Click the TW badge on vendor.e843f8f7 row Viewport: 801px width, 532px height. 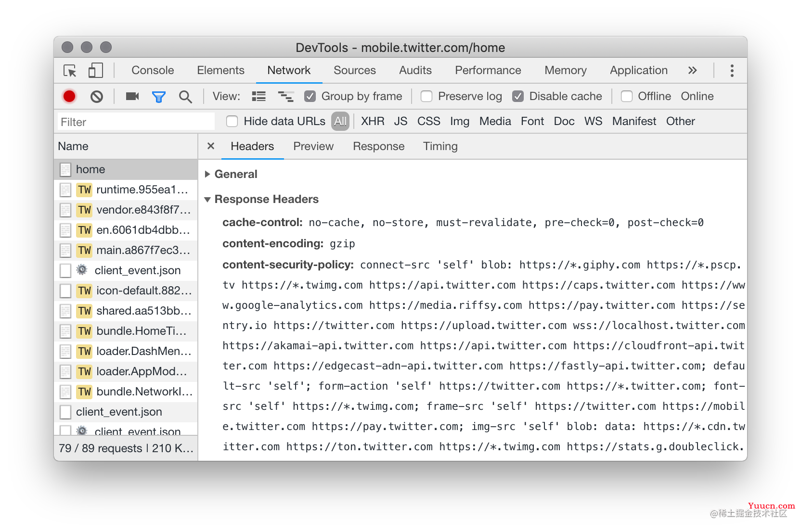pyautogui.click(x=84, y=210)
